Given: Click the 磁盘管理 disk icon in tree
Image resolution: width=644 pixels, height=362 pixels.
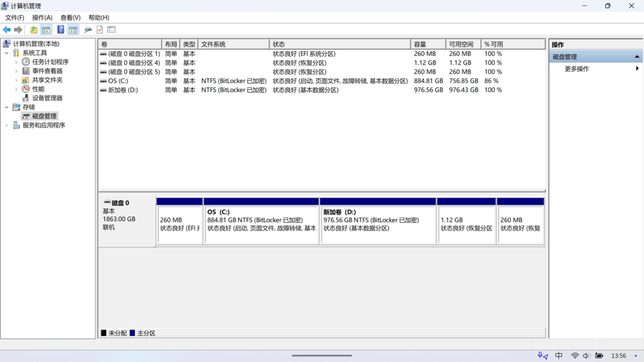Looking at the screenshot, I should [26, 116].
